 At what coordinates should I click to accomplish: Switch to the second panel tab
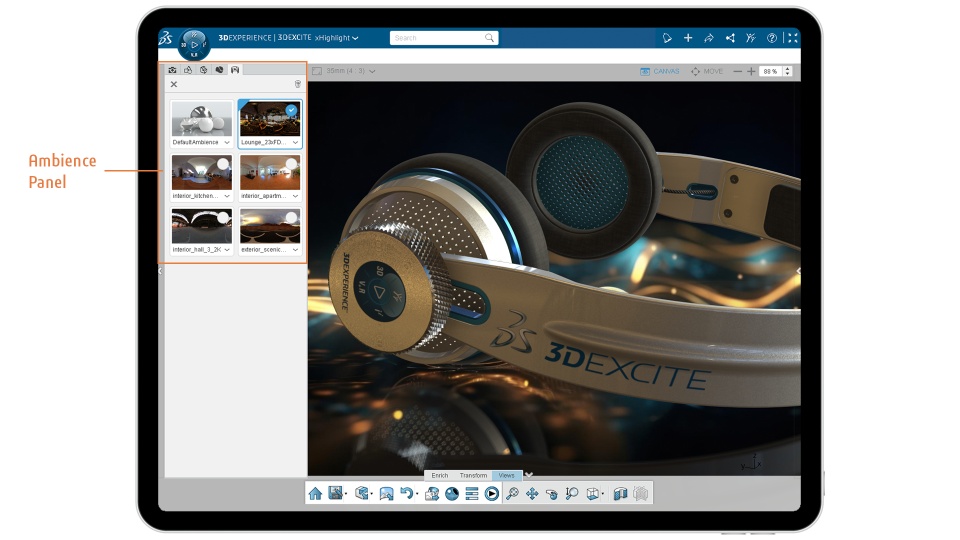[188, 70]
